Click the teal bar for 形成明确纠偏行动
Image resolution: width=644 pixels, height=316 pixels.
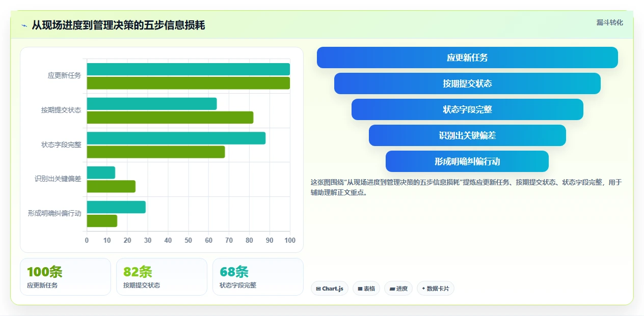[116, 207]
